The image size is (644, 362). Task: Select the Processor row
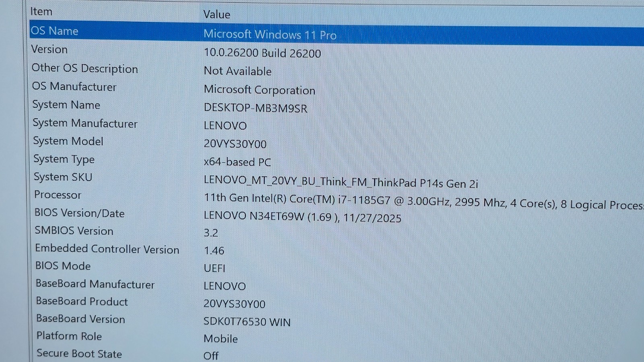click(58, 195)
